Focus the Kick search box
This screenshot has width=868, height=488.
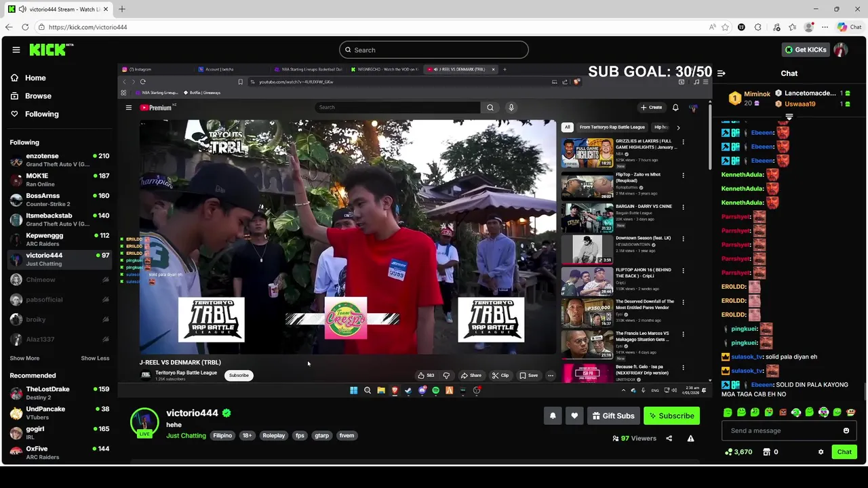click(x=434, y=49)
